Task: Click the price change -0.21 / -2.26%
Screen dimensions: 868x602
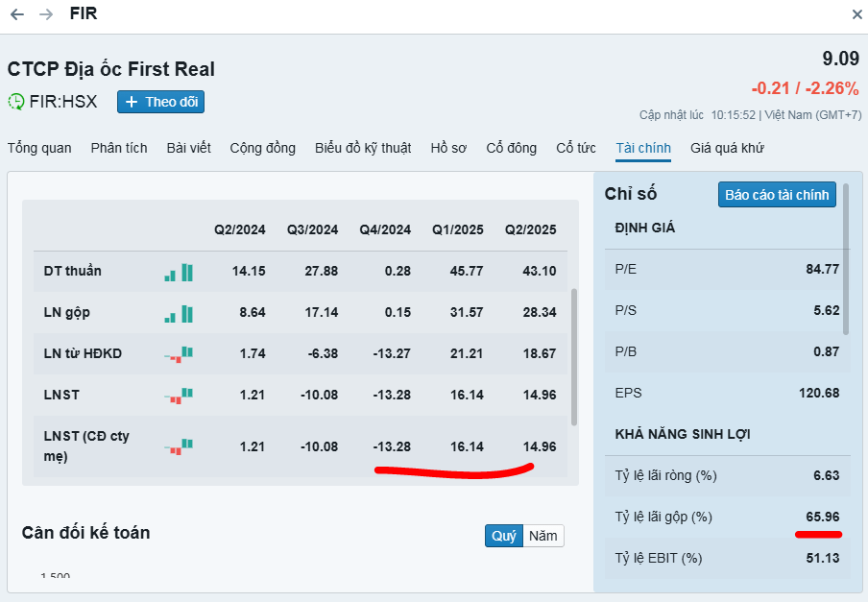Action: coord(805,88)
